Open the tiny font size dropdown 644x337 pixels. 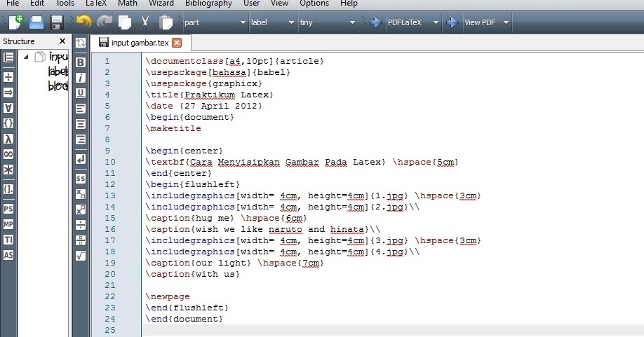(328, 22)
